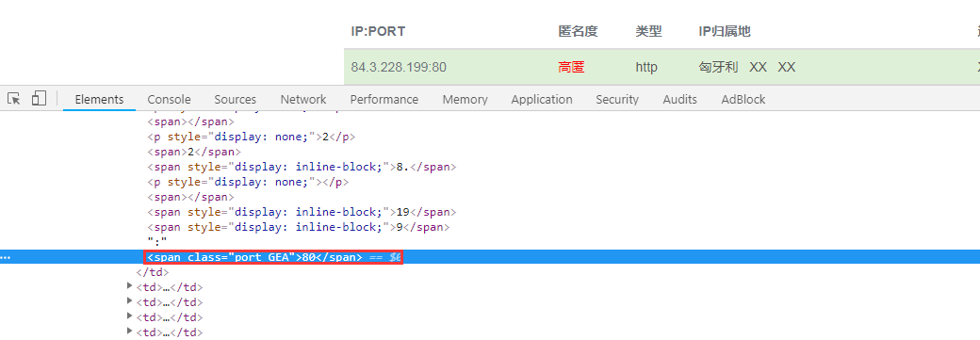
Task: Click the IP归属地 column header
Action: point(725,31)
